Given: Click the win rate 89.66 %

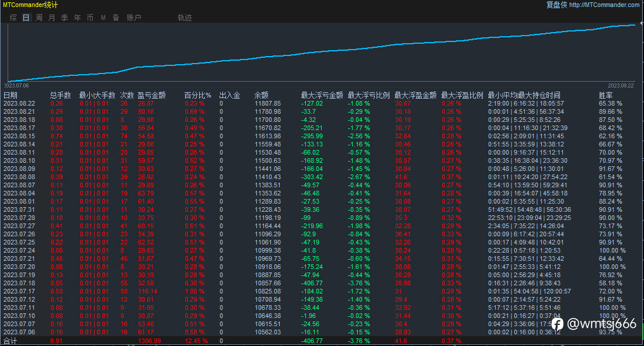Looking at the screenshot, I should point(610,111).
